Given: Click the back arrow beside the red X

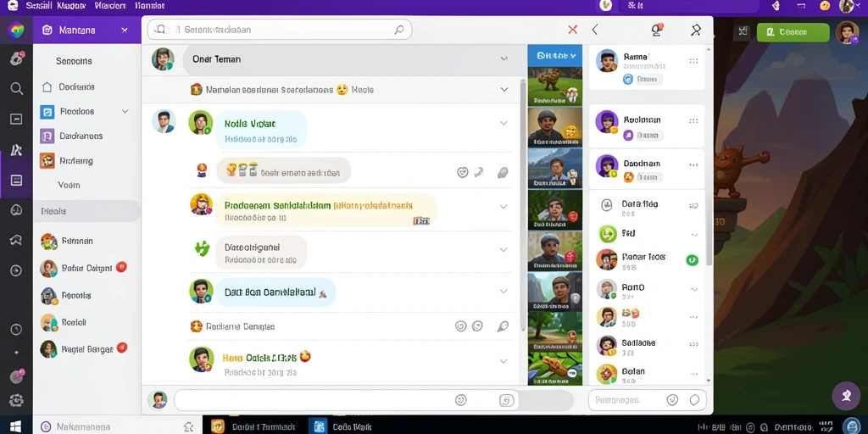Looking at the screenshot, I should (595, 30).
